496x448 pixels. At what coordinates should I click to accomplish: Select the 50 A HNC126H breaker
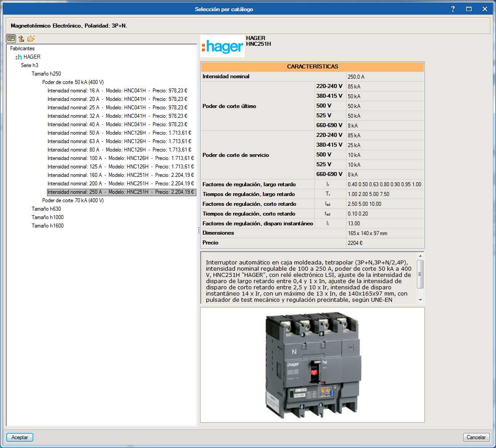coord(120,133)
